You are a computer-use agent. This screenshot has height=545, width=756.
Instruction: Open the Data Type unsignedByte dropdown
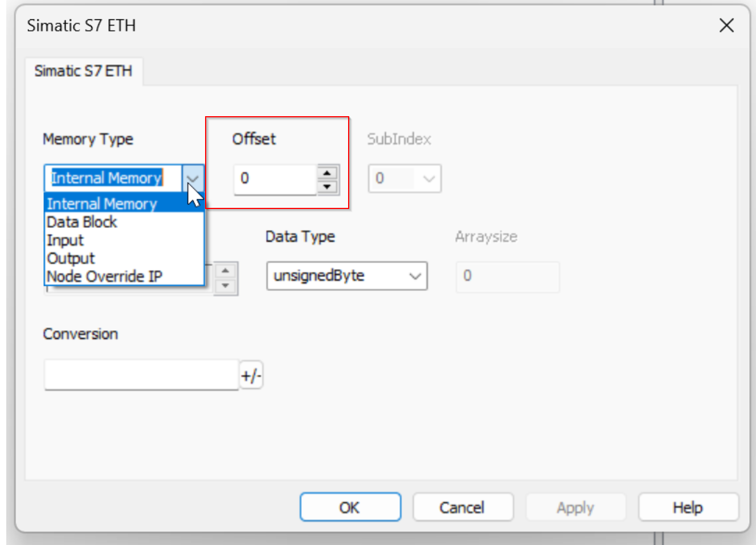tap(347, 276)
